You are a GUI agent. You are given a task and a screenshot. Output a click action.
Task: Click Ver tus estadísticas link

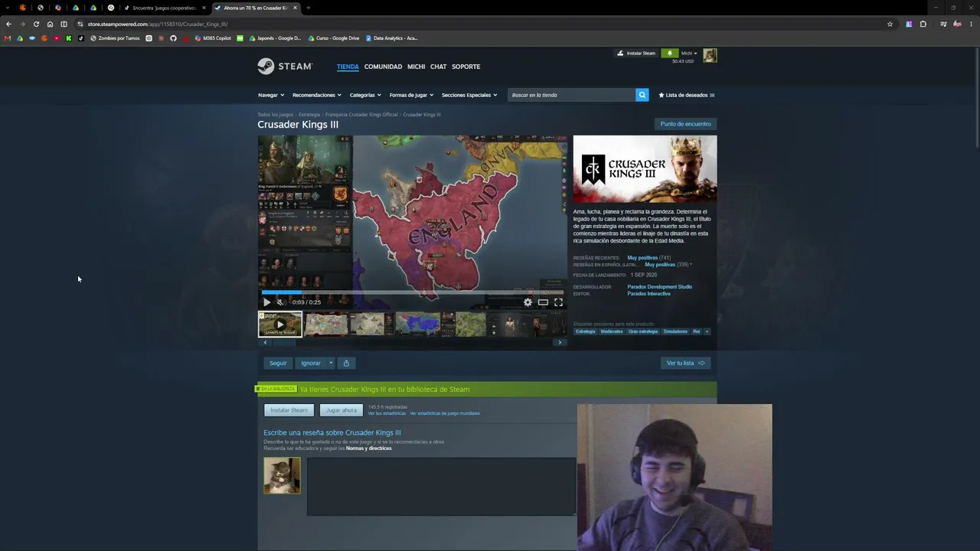387,413
